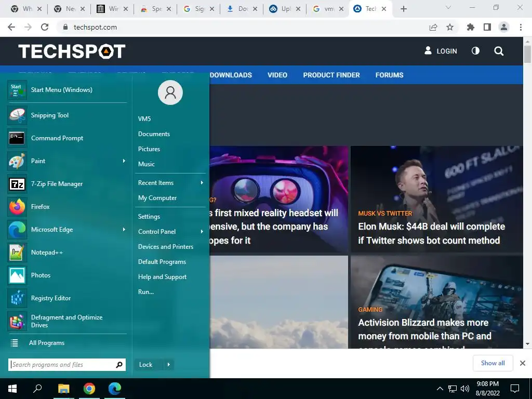Click the user account avatar in start menu
The width and height of the screenshot is (532, 399).
170,92
